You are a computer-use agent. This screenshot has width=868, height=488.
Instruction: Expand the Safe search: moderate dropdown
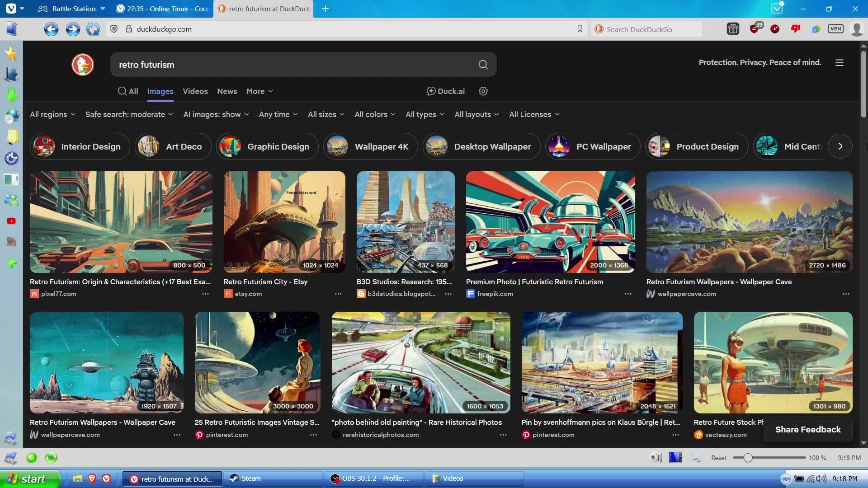129,114
